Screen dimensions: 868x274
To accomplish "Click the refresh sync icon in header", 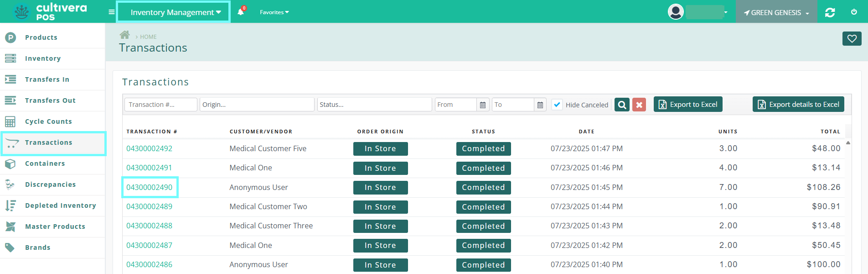I will [x=830, y=12].
